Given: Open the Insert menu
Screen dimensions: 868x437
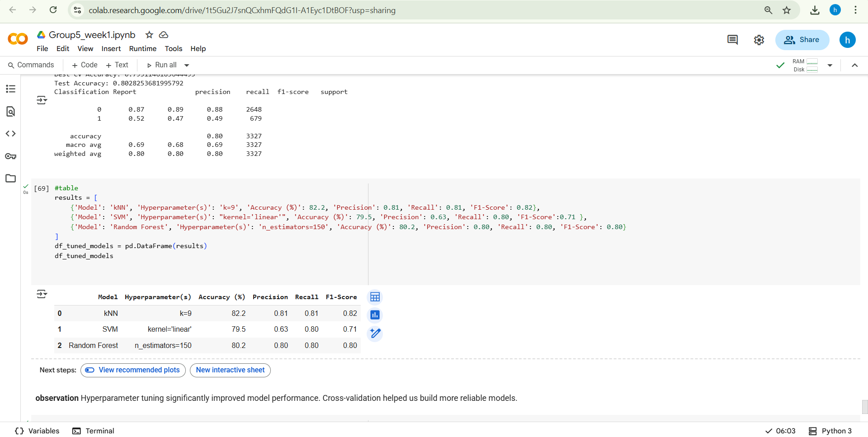Looking at the screenshot, I should 111,49.
